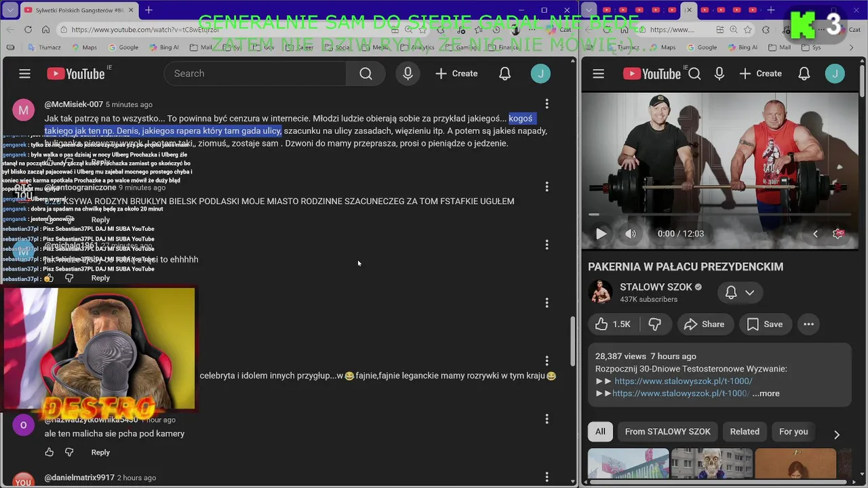Open video settings gear with HD badge

838,234
